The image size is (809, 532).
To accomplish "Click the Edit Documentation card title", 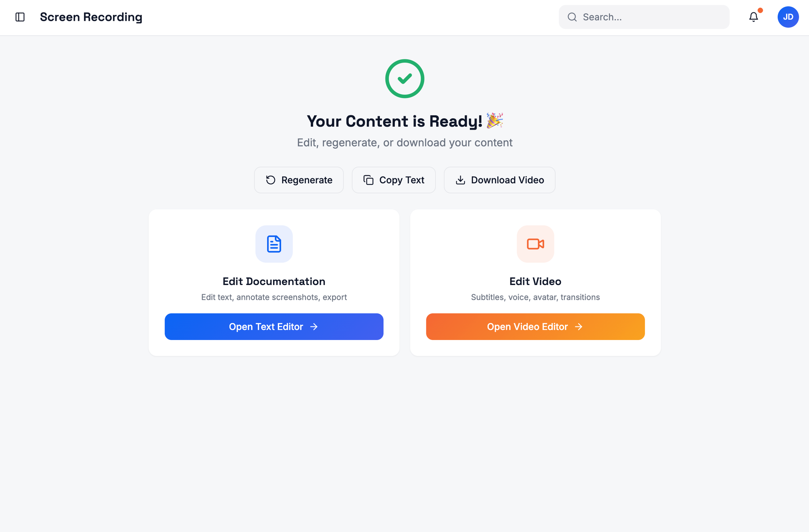I will [x=274, y=281].
